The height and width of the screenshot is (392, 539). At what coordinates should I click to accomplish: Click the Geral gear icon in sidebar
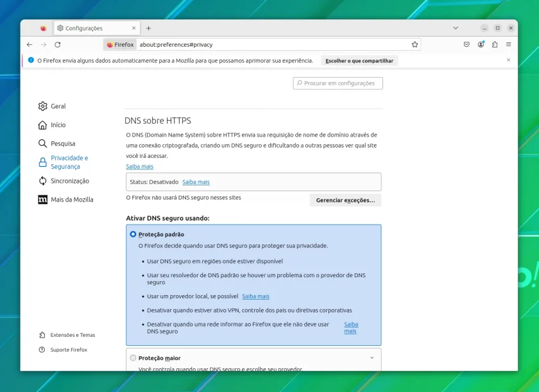point(42,106)
